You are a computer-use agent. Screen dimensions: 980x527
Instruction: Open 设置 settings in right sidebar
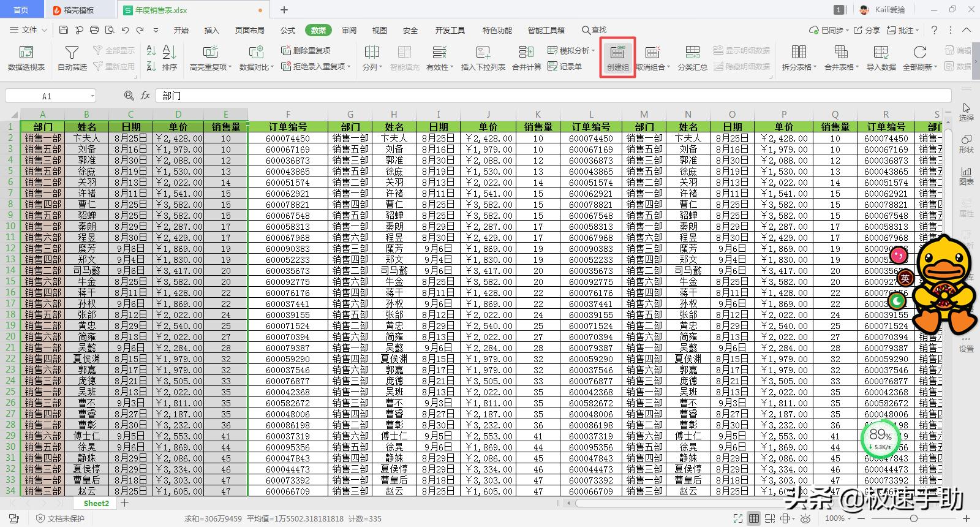click(966, 344)
